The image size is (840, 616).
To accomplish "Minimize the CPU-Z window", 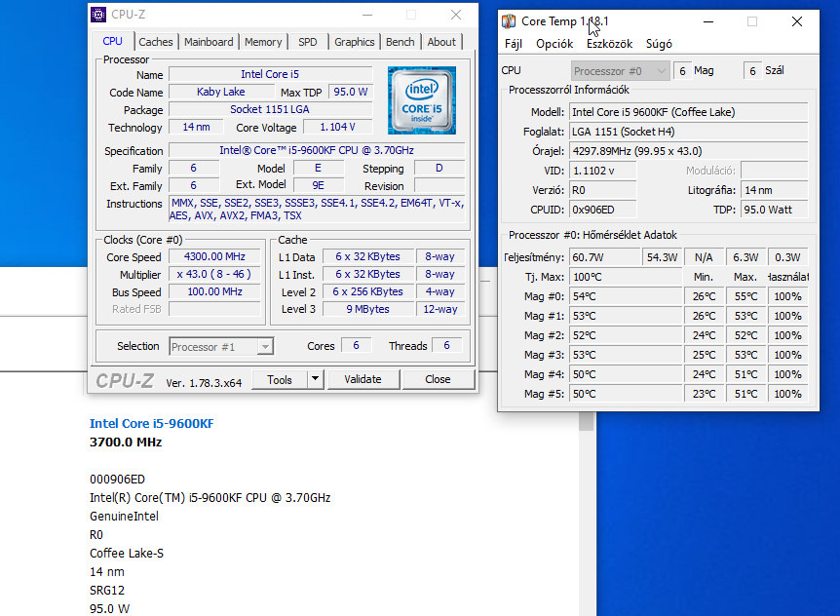I will tap(367, 15).
